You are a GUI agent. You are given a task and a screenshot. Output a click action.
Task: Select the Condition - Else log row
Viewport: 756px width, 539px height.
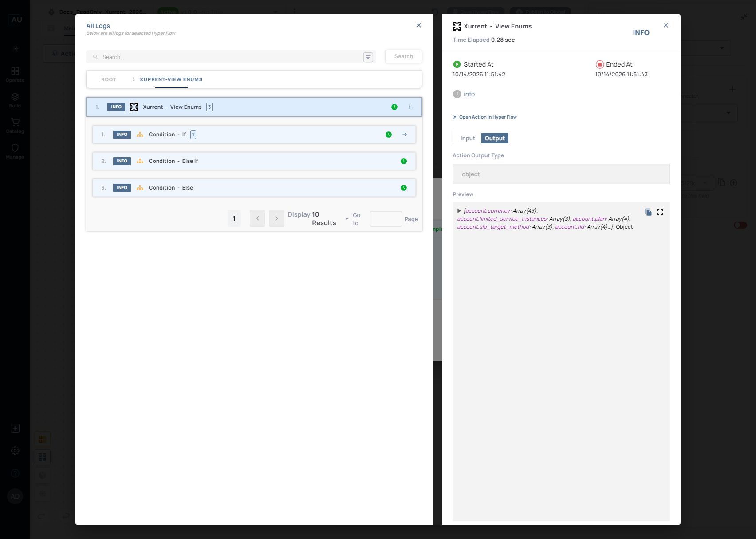pos(254,188)
